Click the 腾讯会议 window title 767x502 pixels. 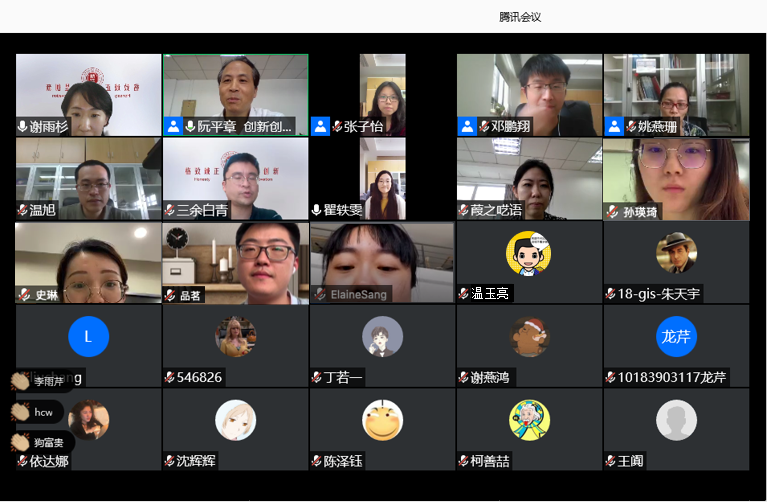(520, 17)
